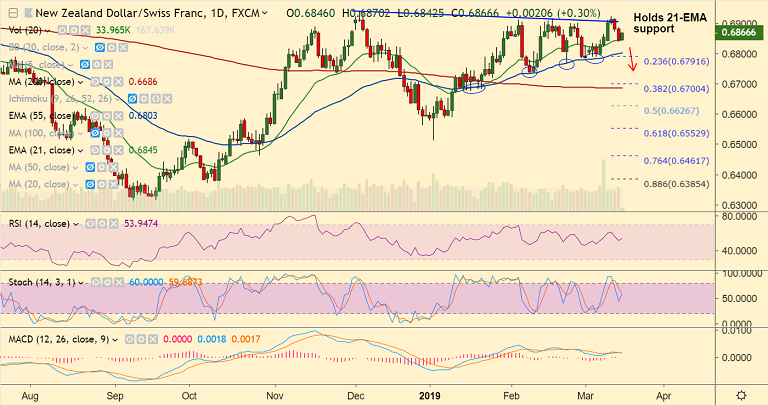Open Stoch (14, 3, 1) settings gear
Viewport: 768px width, 405px height.
(107, 283)
